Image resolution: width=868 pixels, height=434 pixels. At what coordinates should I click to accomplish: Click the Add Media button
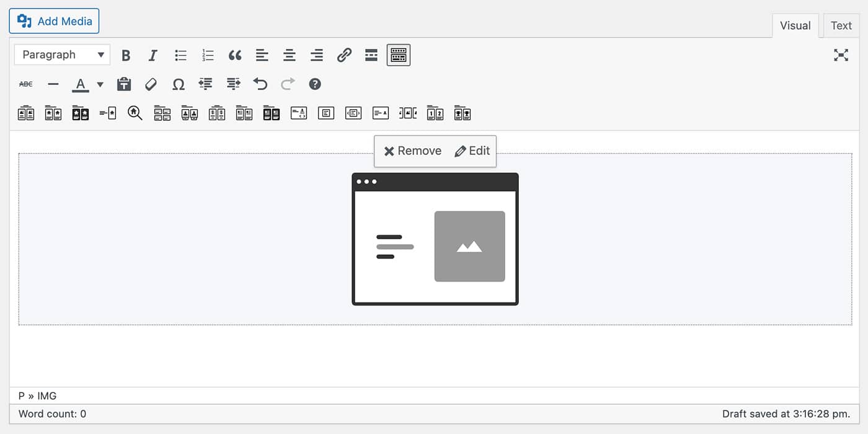54,21
